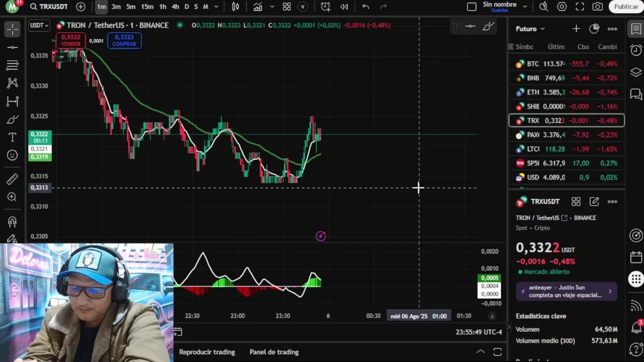Maximize the bottom panel
This screenshot has width=644, height=362.
(498, 352)
